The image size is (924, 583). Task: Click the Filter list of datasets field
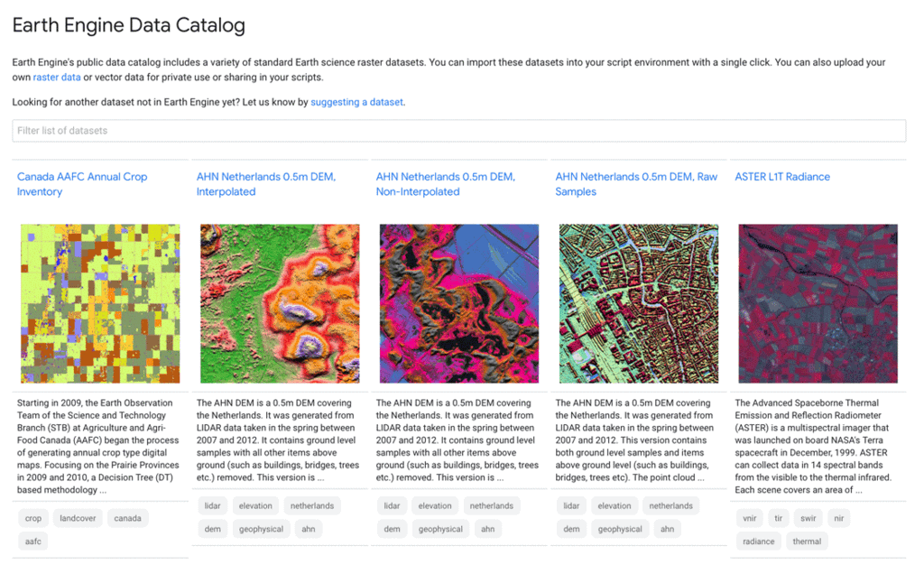(x=459, y=131)
